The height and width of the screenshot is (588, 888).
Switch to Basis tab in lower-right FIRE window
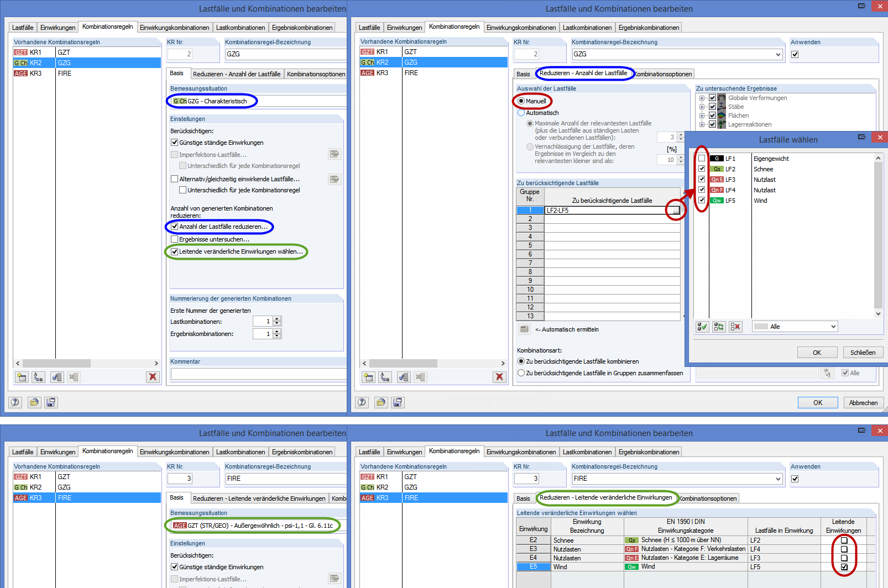pyautogui.click(x=523, y=498)
